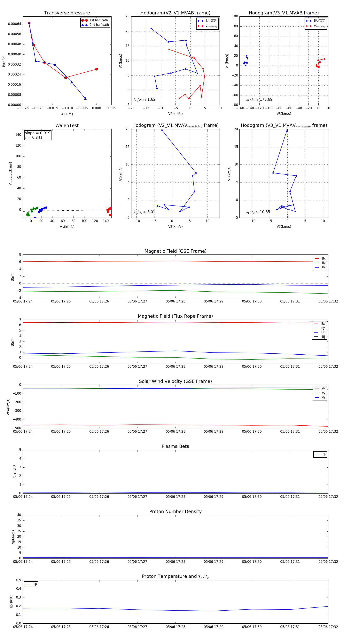Click the 'r = 0.241' annotation

point(34,137)
